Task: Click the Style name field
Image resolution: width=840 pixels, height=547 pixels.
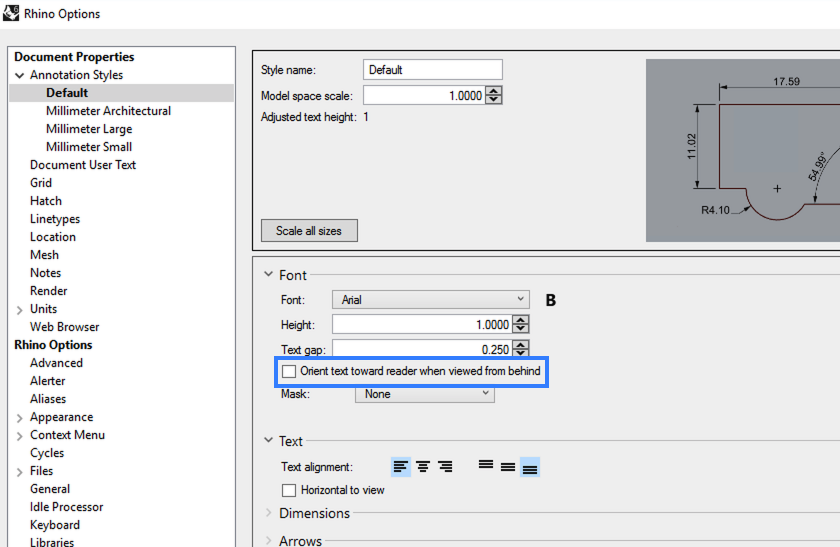Action: (x=433, y=70)
